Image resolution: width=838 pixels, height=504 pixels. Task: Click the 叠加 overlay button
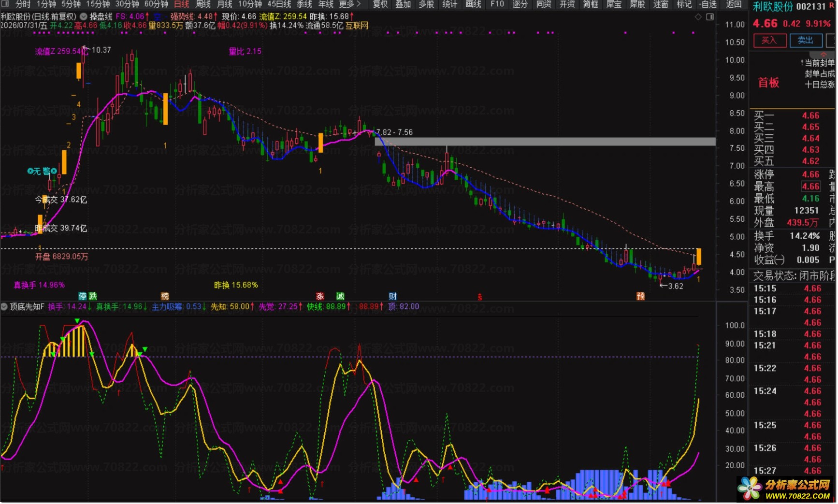403,4
